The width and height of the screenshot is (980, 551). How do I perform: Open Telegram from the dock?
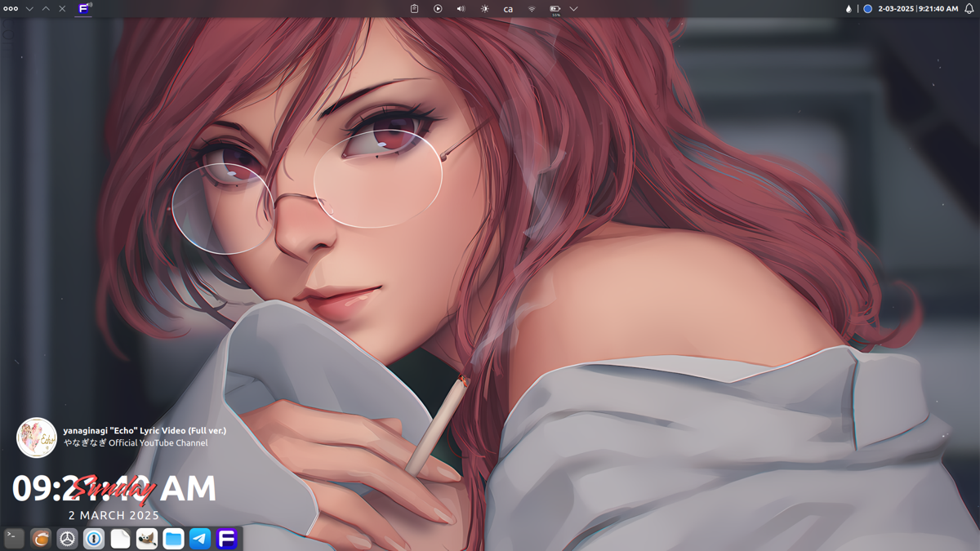click(200, 538)
